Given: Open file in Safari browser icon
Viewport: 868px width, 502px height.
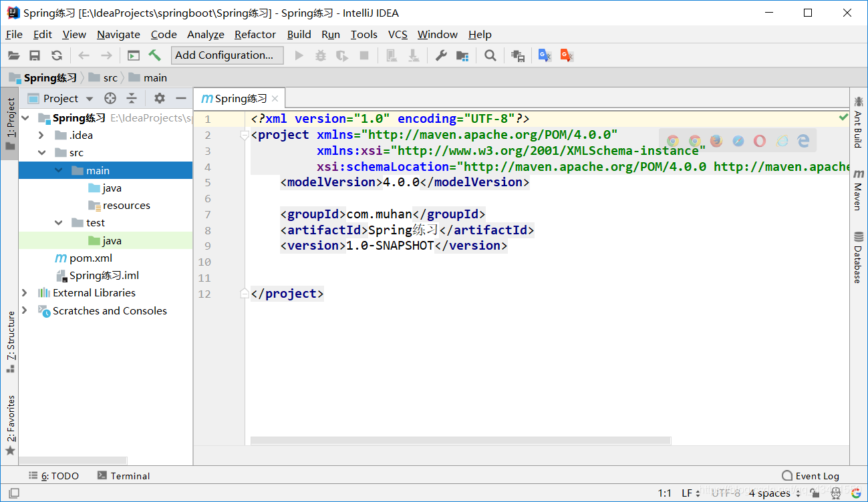Looking at the screenshot, I should [738, 141].
